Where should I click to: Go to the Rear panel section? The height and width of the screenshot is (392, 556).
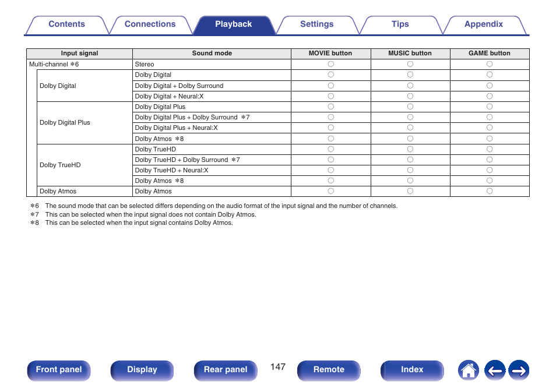click(226, 370)
